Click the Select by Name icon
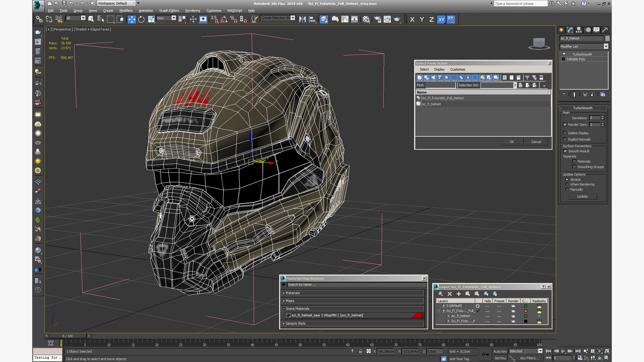This screenshot has height=362, width=644. click(100, 19)
